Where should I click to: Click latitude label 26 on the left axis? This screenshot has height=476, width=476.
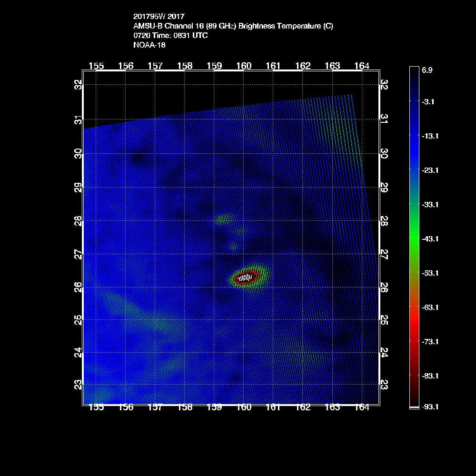pos(79,287)
